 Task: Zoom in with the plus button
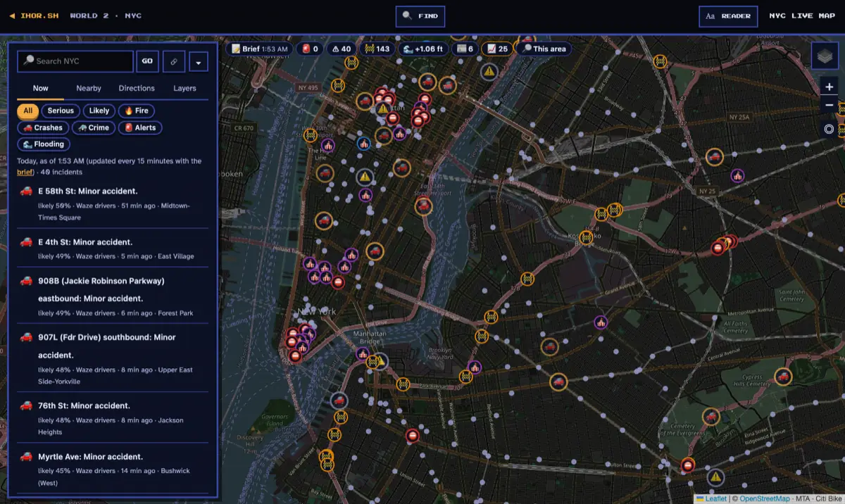(829, 87)
